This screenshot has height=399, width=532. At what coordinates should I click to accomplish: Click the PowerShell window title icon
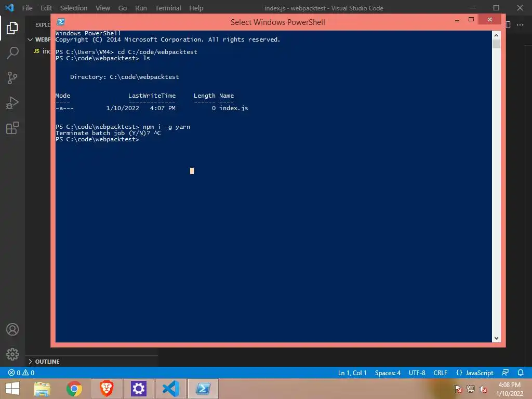click(x=61, y=22)
